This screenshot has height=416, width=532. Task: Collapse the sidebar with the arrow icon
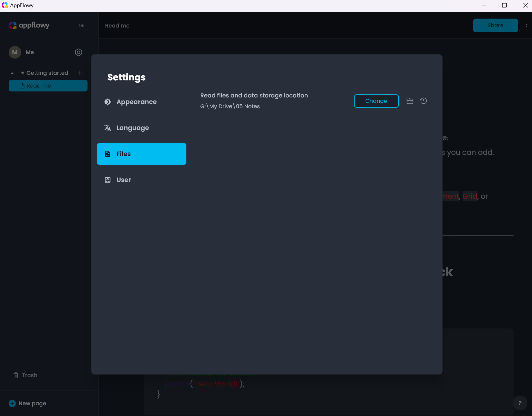[81, 25]
